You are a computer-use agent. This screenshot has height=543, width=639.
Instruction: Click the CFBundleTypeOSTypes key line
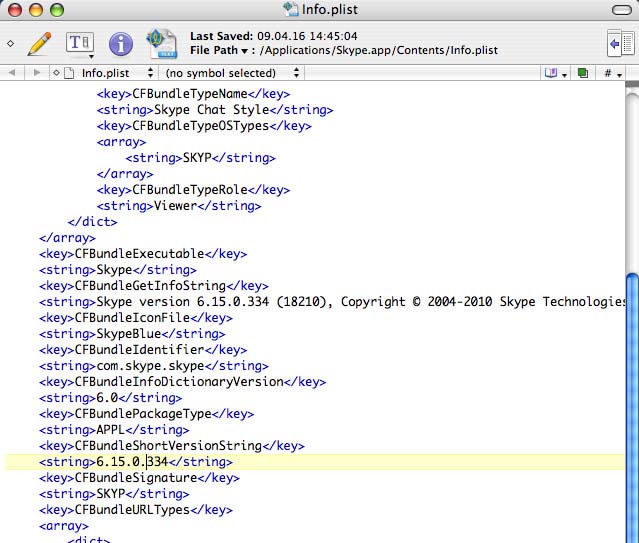coord(204,126)
